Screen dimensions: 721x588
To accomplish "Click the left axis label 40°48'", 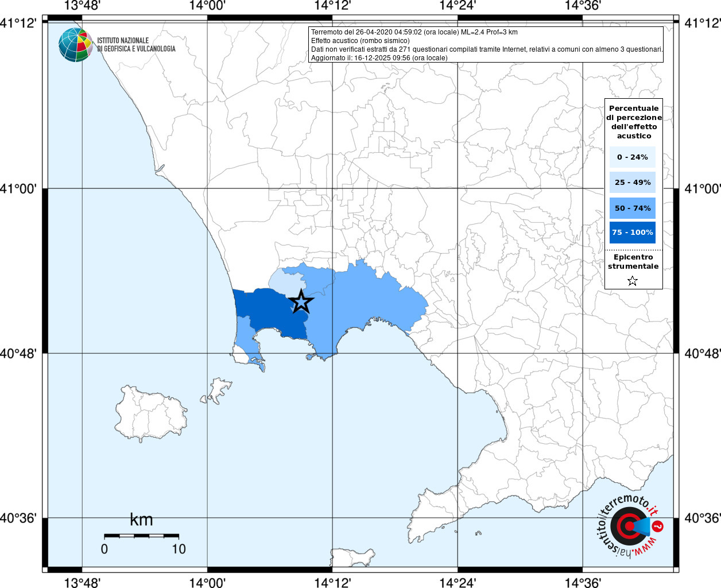I will 18,353.
